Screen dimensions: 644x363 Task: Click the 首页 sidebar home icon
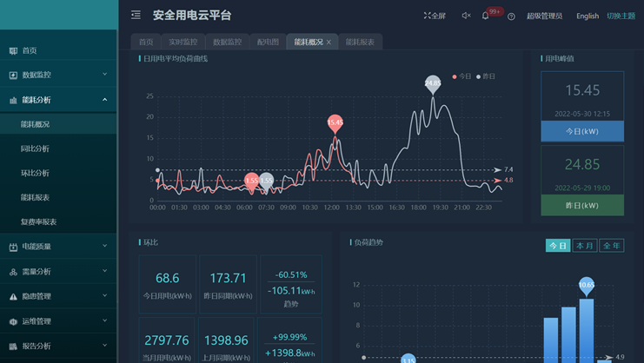coord(13,51)
